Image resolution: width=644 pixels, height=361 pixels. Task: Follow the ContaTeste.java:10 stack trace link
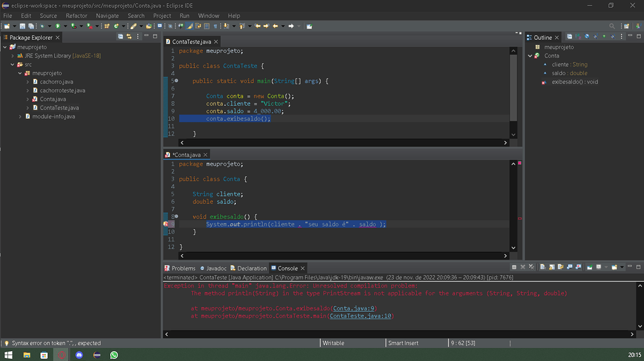(361, 316)
